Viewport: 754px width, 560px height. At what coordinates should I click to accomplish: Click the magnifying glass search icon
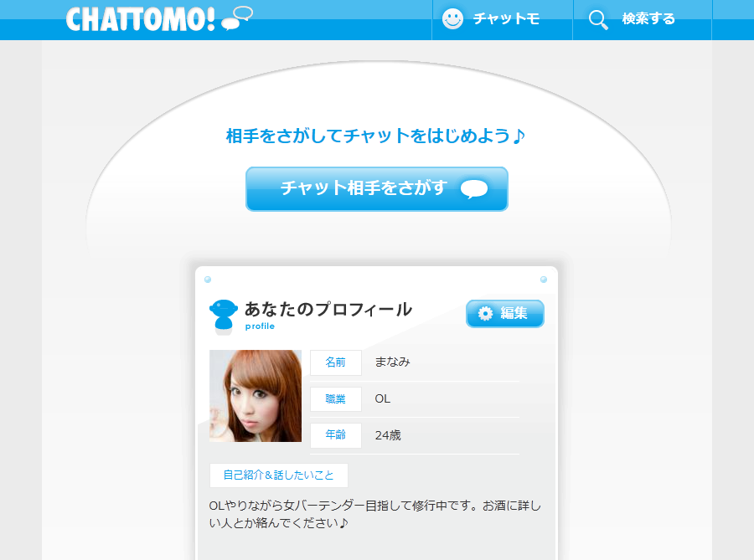(598, 20)
